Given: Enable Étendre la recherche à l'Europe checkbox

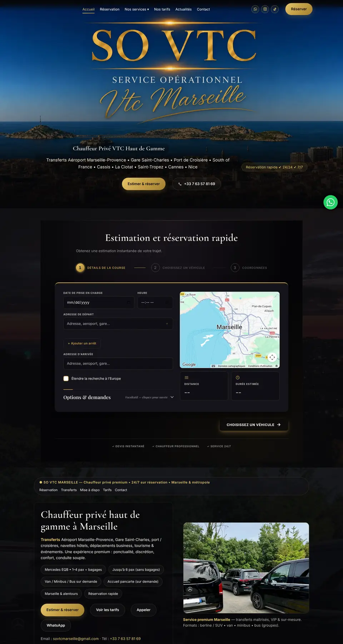Looking at the screenshot, I should (x=66, y=379).
